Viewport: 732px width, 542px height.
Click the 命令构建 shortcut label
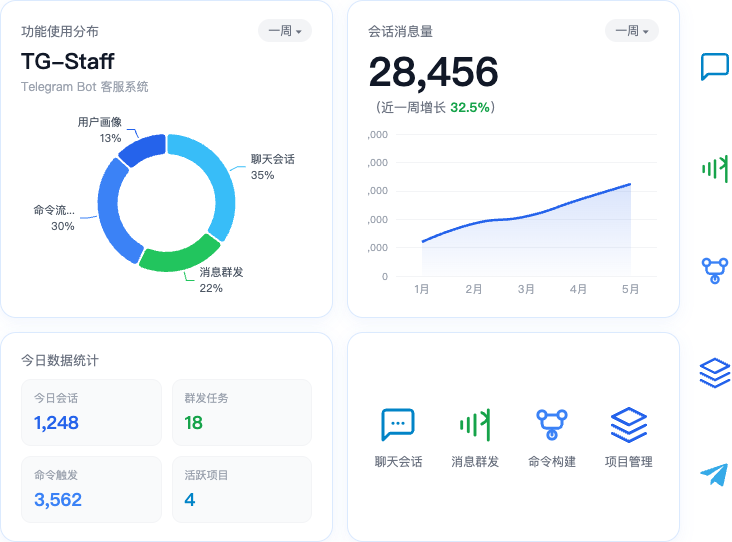552,462
